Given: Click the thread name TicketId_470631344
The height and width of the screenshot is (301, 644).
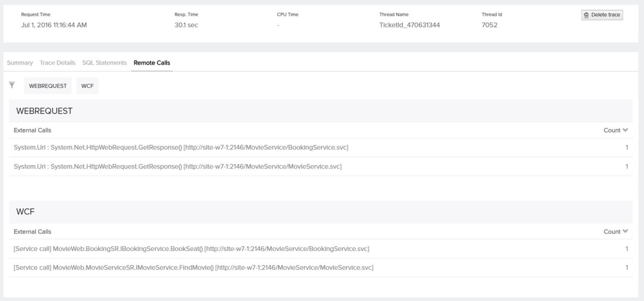Looking at the screenshot, I should (x=409, y=25).
